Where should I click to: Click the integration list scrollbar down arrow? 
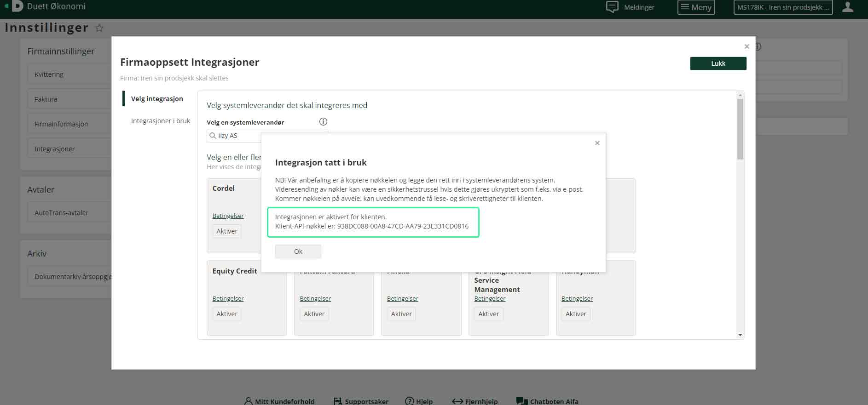(740, 335)
